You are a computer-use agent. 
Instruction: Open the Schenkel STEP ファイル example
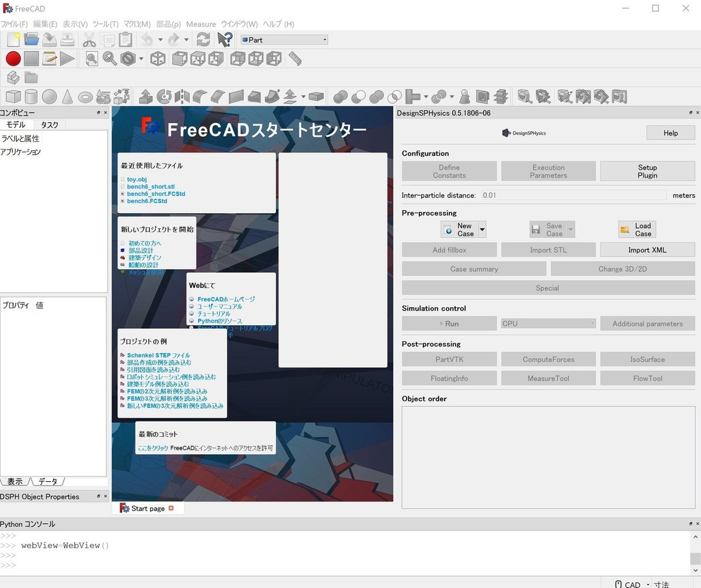[x=158, y=355]
